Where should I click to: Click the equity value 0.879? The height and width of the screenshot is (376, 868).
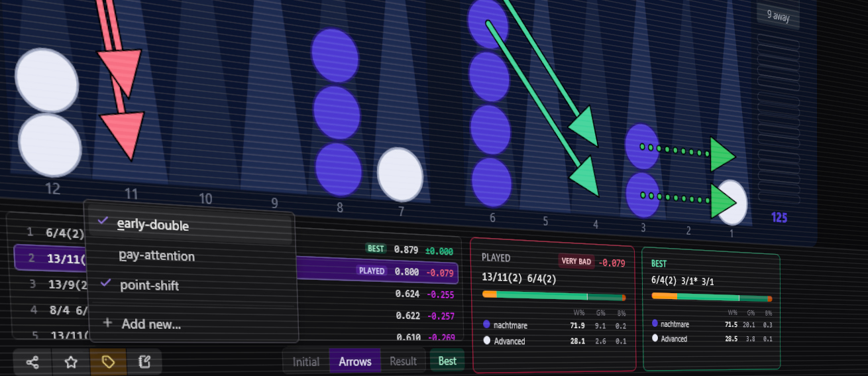[x=406, y=249]
